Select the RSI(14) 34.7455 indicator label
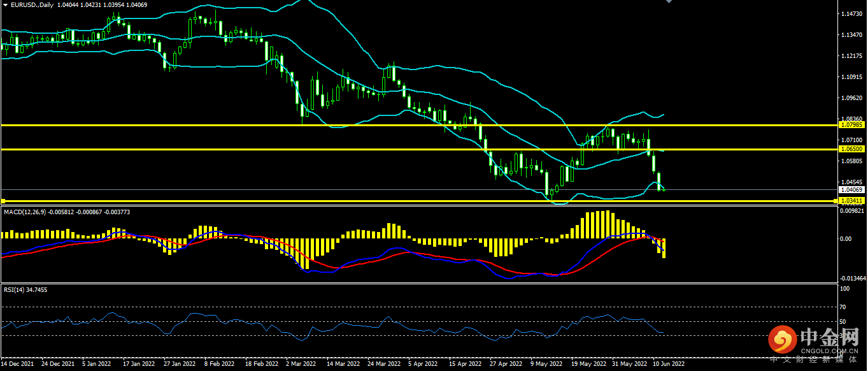The image size is (868, 371). pos(25,289)
